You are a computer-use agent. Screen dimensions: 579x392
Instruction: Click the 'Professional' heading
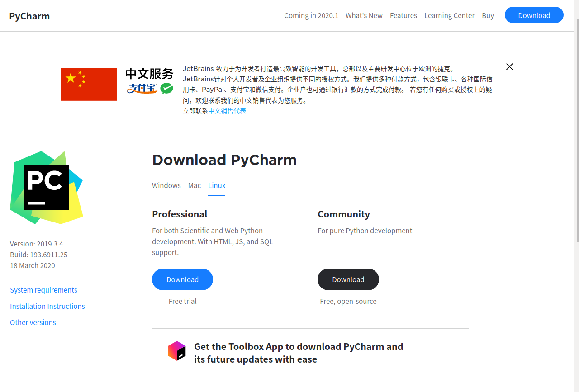[x=180, y=214]
